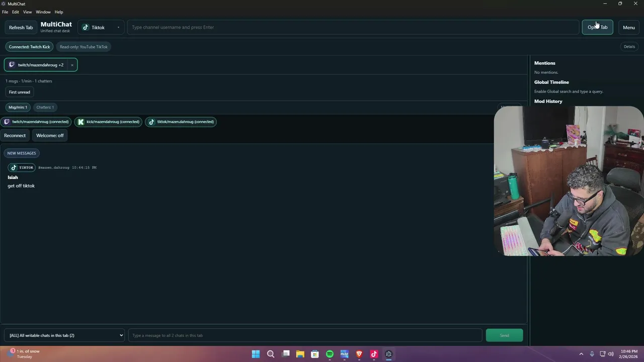Open the Menu button
The height and width of the screenshot is (362, 644).
pos(628,27)
